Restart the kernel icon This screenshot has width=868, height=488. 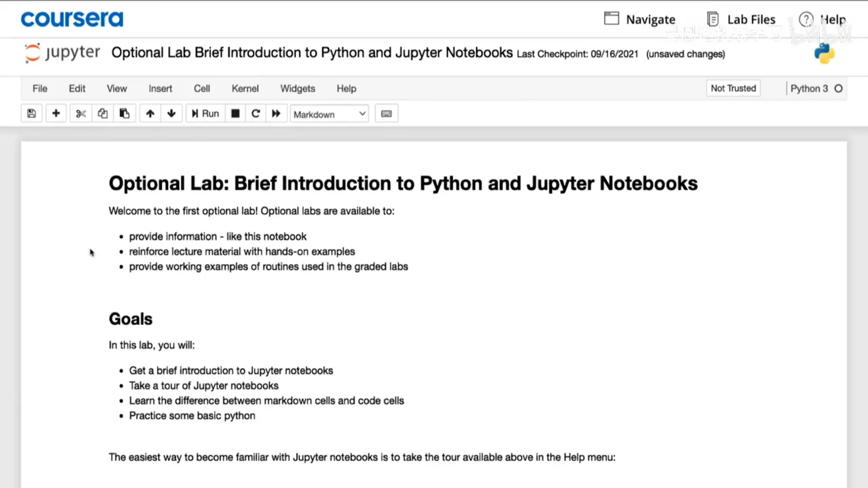click(x=256, y=113)
